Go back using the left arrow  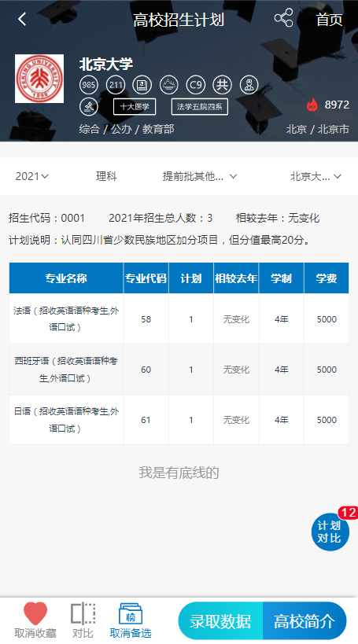pyautogui.click(x=22, y=19)
